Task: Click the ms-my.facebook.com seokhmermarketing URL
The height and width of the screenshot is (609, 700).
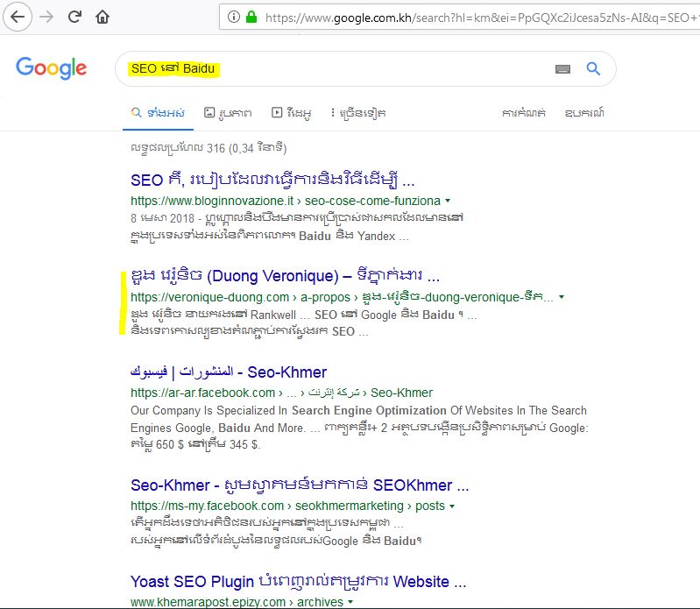Action: click(x=287, y=506)
